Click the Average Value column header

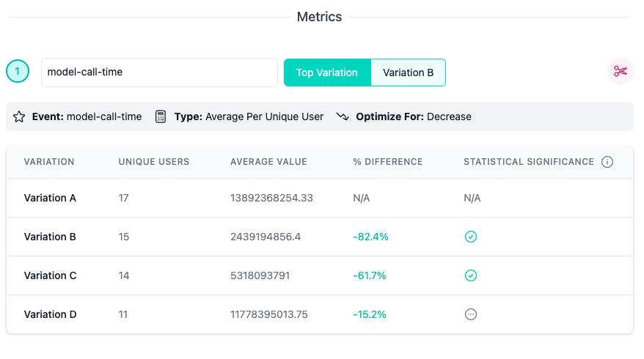point(268,162)
